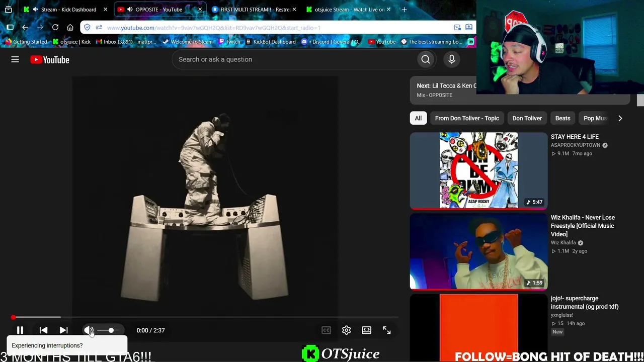Go to YouTube home via the logo
This screenshot has height=362, width=644.
(49, 59)
